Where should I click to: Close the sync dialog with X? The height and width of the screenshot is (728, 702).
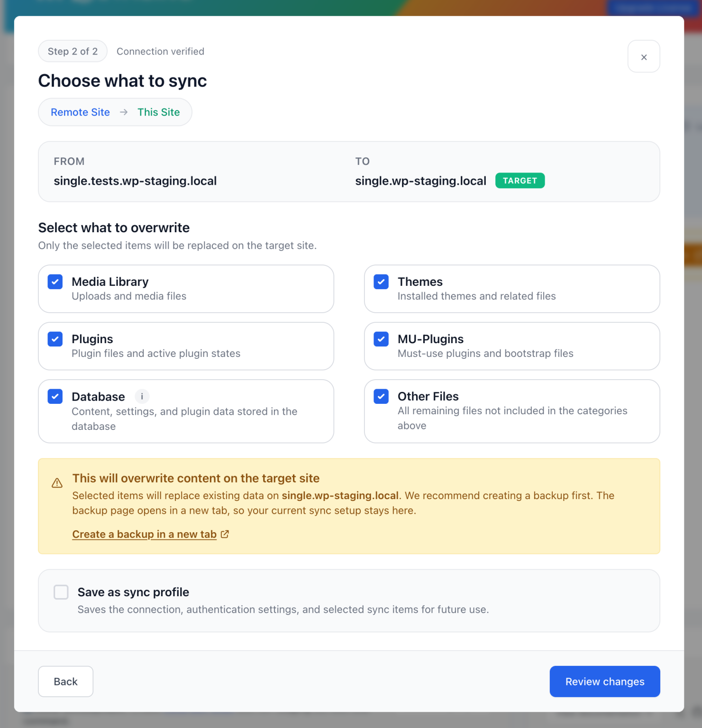click(644, 56)
